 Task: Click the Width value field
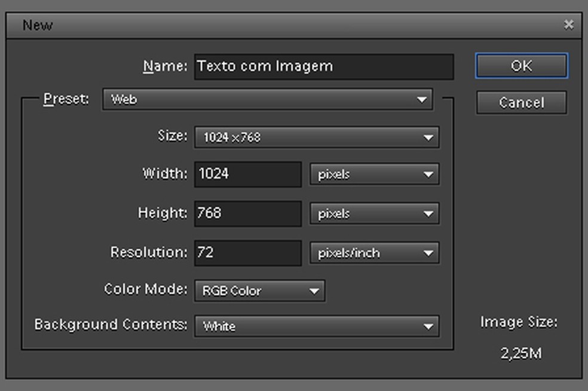coord(247,174)
